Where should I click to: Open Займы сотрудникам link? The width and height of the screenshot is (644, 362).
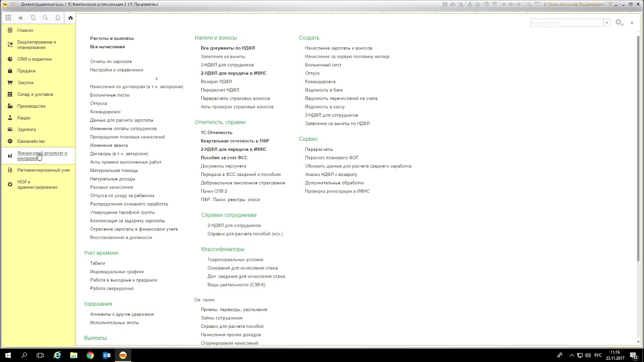click(x=221, y=318)
